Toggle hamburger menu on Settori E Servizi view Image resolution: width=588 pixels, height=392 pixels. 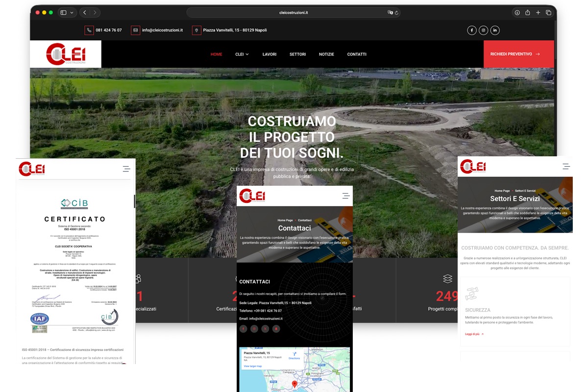(566, 167)
